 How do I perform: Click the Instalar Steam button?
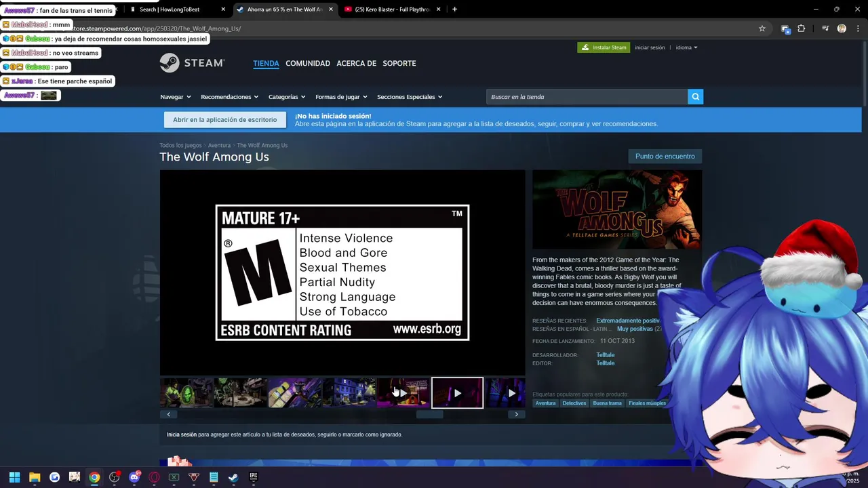click(604, 47)
